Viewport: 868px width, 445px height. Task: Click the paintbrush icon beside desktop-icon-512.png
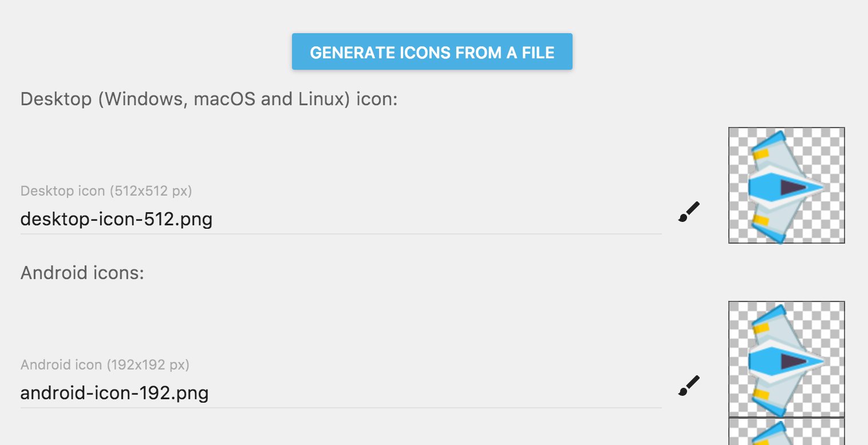(x=688, y=211)
